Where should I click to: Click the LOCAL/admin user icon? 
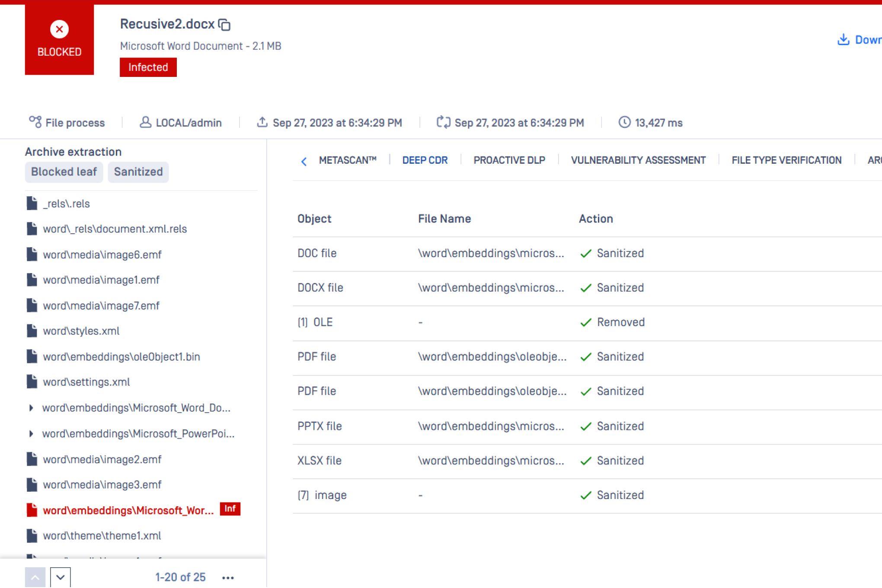pos(145,122)
